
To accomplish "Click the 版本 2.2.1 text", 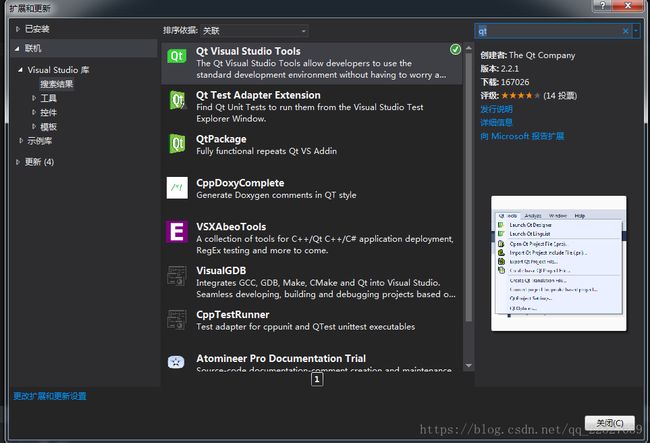I will (x=500, y=69).
